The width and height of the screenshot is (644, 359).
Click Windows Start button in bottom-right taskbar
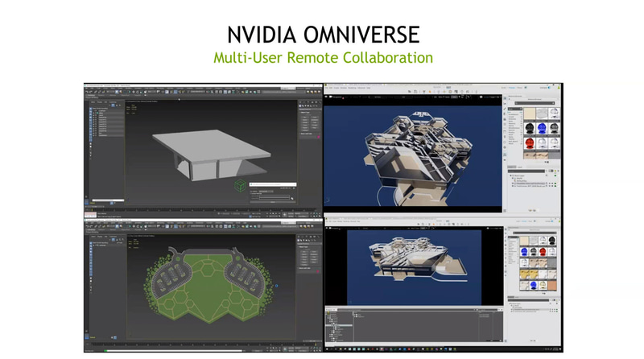click(x=328, y=349)
